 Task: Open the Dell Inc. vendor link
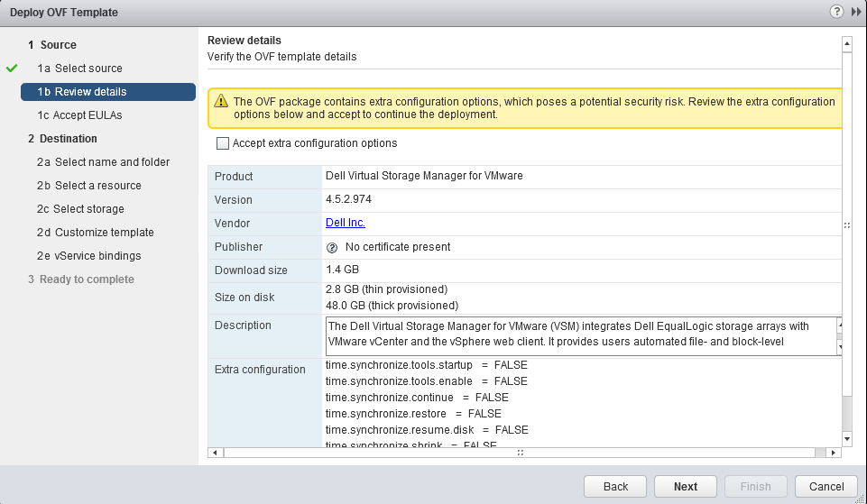point(345,223)
